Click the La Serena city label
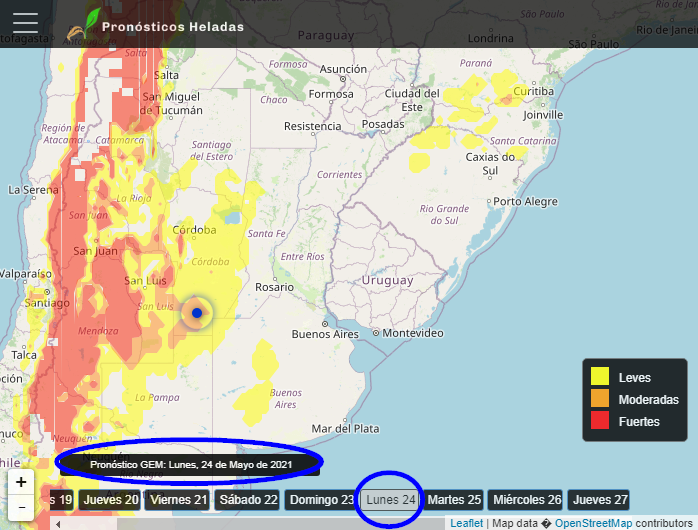The width and height of the screenshot is (698, 530). (33, 190)
